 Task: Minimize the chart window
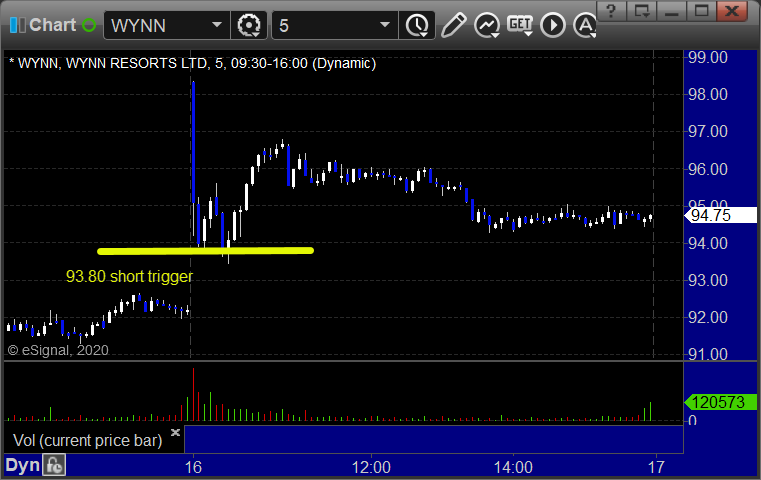pyautogui.click(x=671, y=11)
